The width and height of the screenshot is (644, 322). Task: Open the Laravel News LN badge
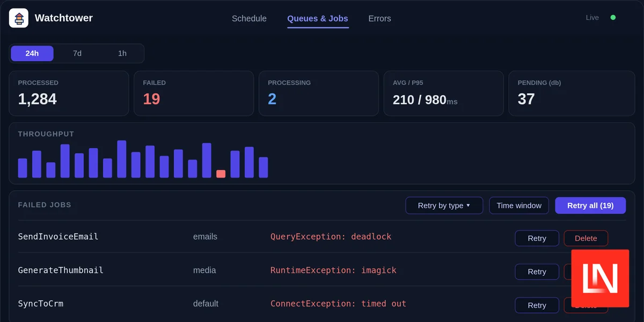click(x=600, y=278)
